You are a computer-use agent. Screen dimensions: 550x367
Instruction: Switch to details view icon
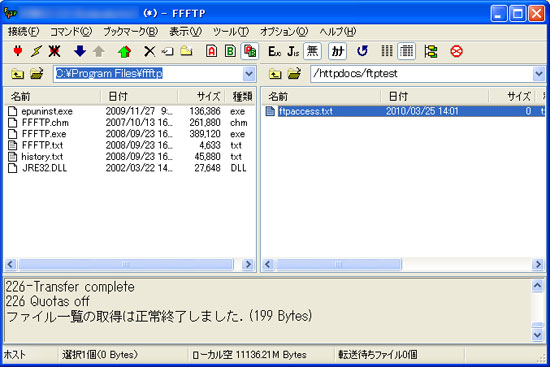407,51
